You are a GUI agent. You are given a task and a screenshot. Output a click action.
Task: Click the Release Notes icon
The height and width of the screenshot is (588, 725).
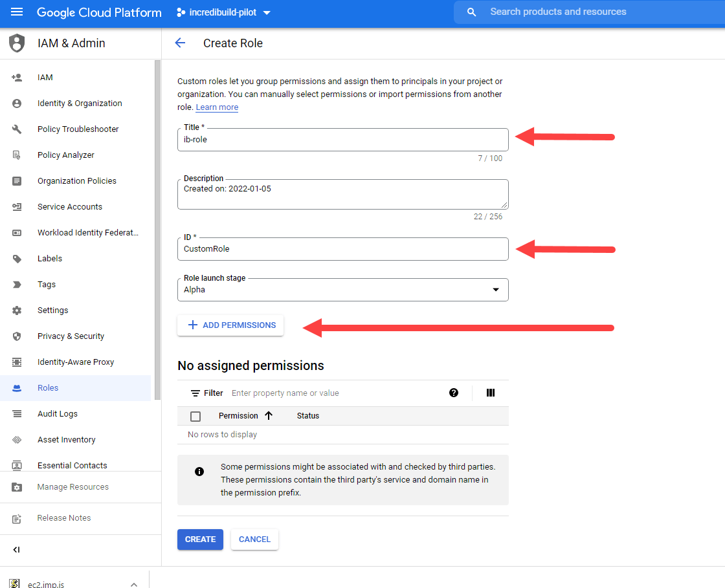point(17,519)
